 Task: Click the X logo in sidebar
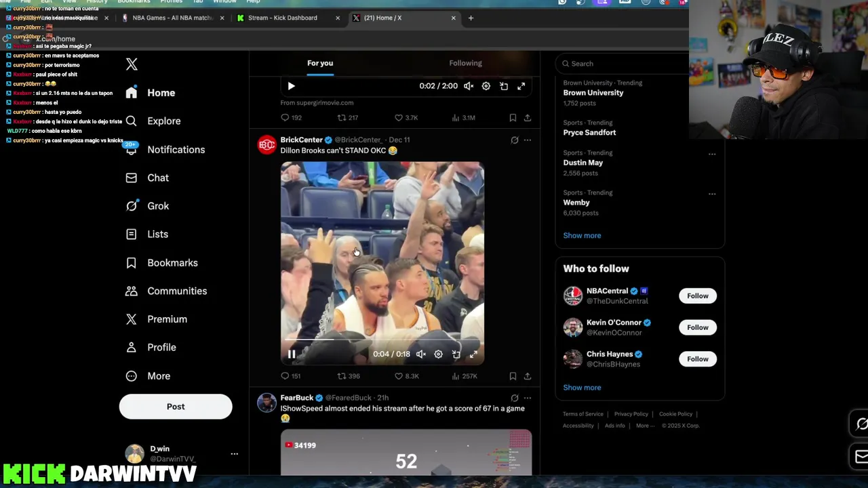[132, 64]
